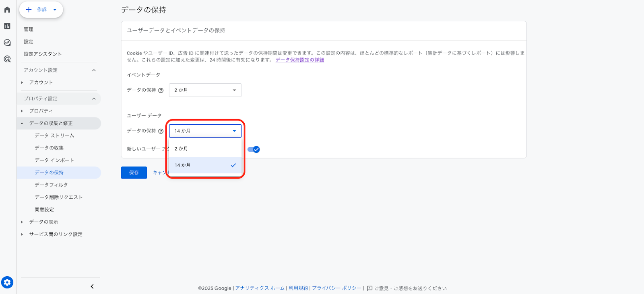Screen dimensions: 644x294
Task: Expand the サービス間のリンク設定 item
Action: click(22, 234)
